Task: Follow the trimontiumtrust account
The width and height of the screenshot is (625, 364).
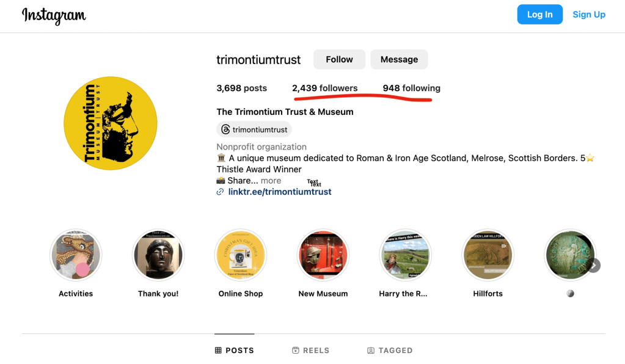Action: (339, 59)
